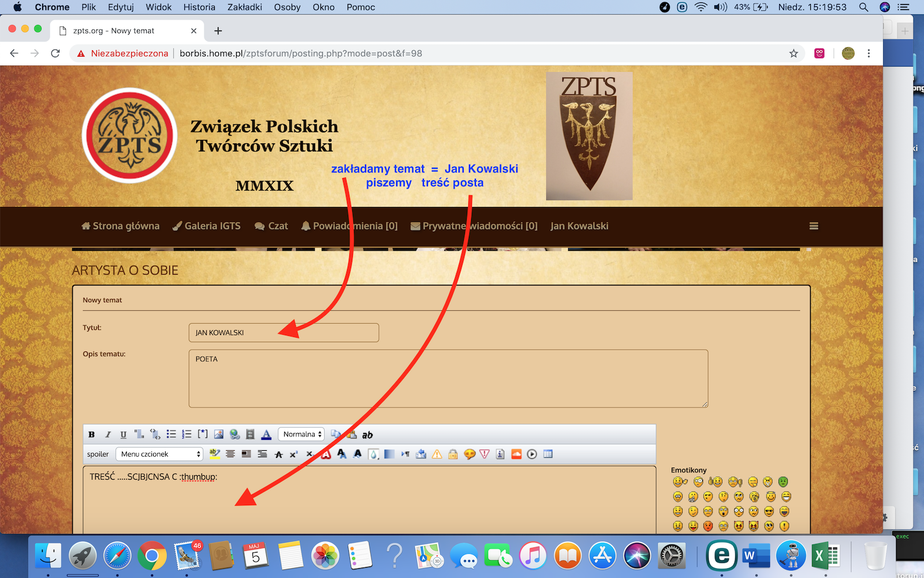Open the Historia menu
Image resolution: width=924 pixels, height=578 pixels.
coord(199,7)
